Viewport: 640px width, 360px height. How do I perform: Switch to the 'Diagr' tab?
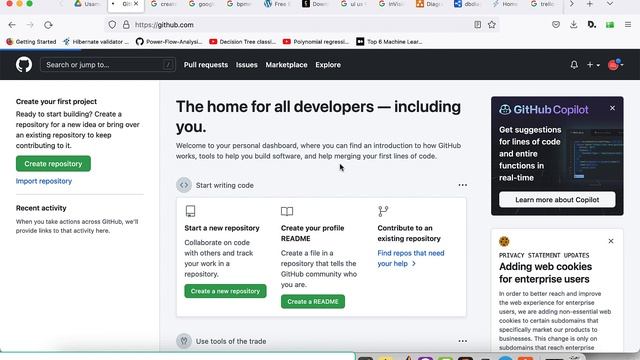(428, 4)
